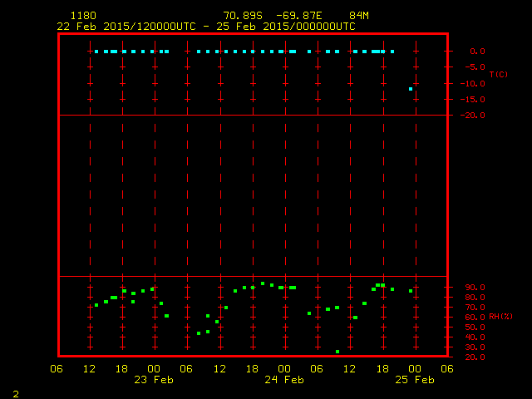This screenshot has width=532, height=399.
Task: Click the isolated cyan point near -10 C
Action: pos(411,89)
